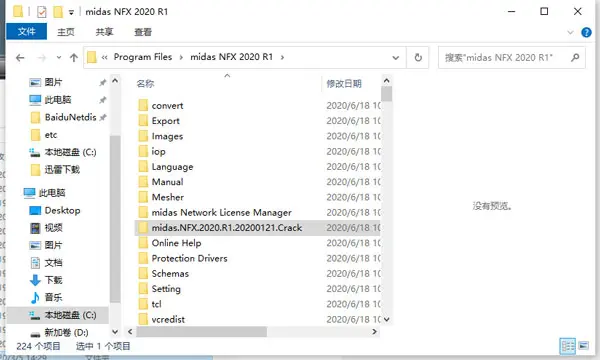Click horizontal scrollbar left arrow
Viewport: 600px width, 360px height.
pos(130,332)
